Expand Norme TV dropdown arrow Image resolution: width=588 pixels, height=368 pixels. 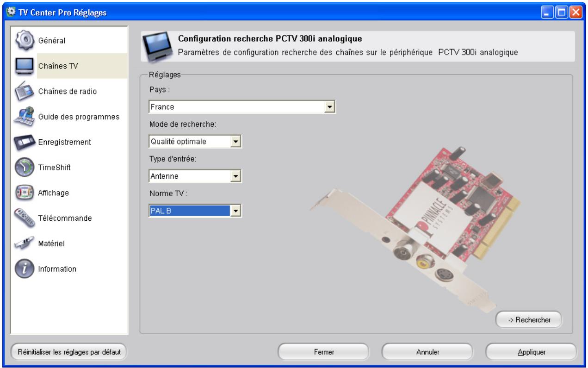pyautogui.click(x=236, y=211)
